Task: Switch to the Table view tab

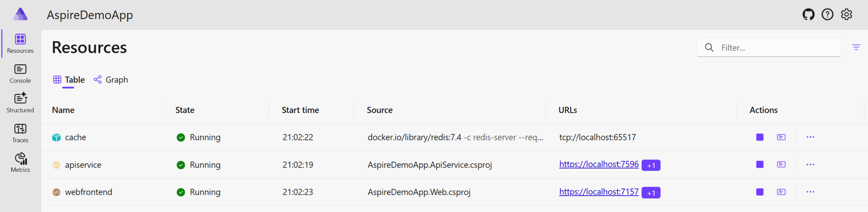Action: (x=69, y=80)
